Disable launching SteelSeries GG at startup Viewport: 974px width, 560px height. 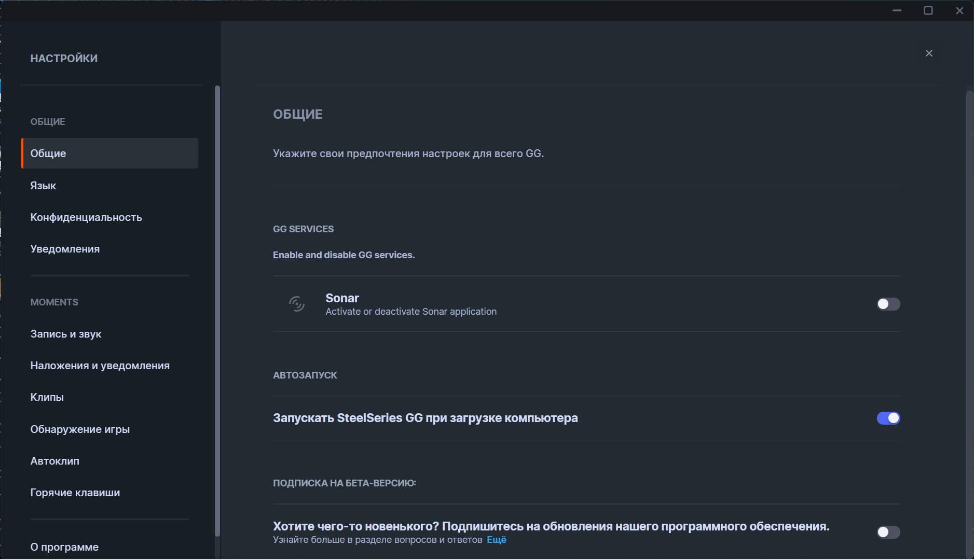tap(888, 418)
